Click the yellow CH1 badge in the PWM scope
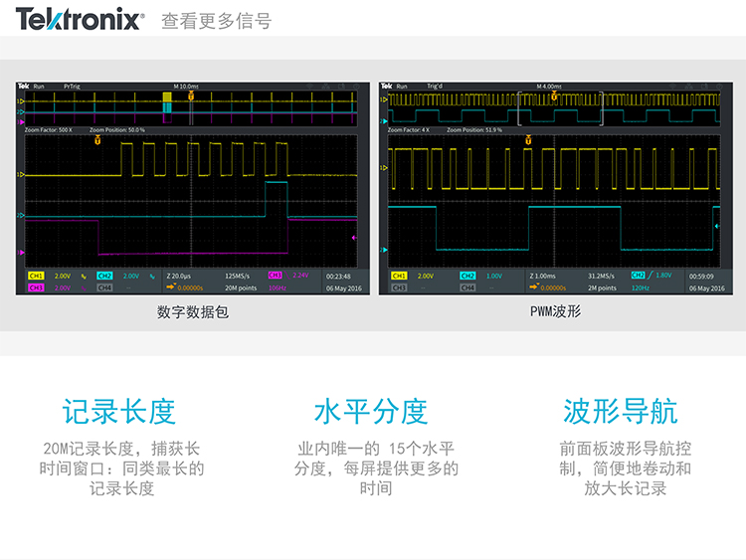 [x=400, y=276]
